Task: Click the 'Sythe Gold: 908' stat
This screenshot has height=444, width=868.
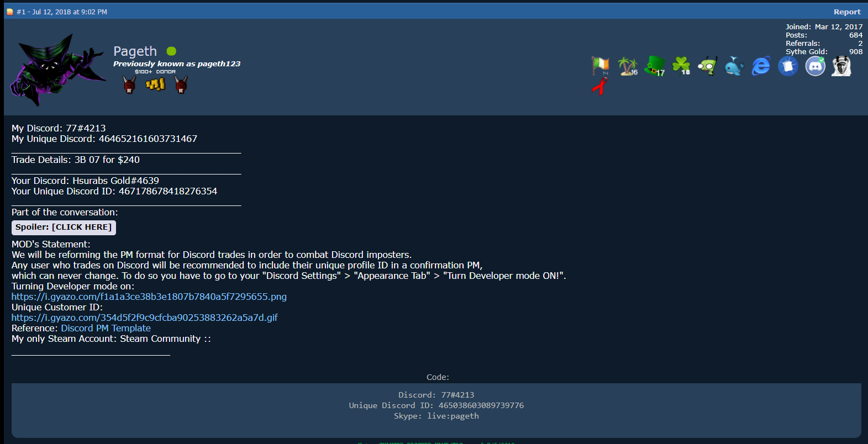Action: tap(824, 51)
